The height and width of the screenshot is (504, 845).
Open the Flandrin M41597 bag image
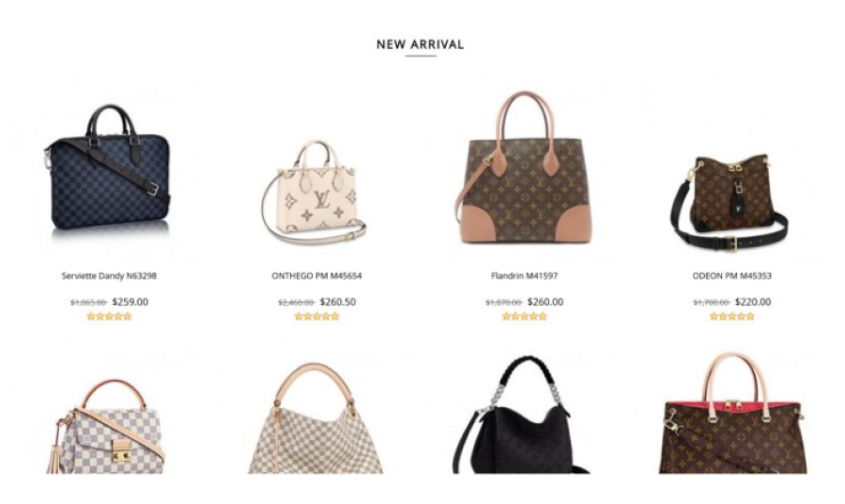coord(524,168)
